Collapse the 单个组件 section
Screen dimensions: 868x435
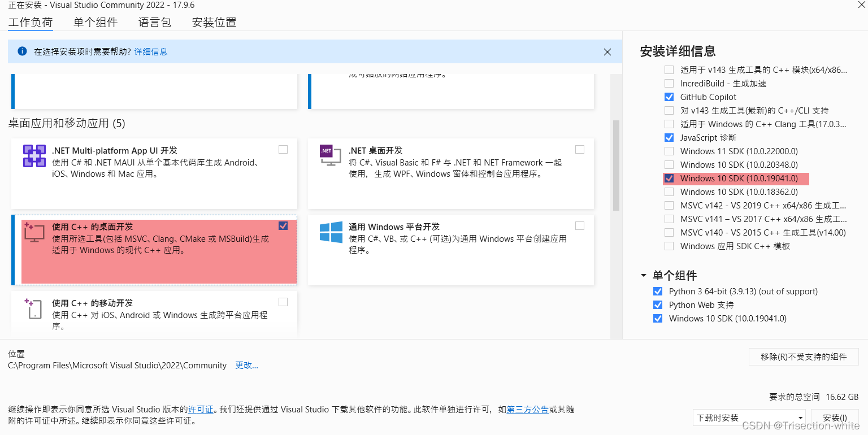[644, 276]
